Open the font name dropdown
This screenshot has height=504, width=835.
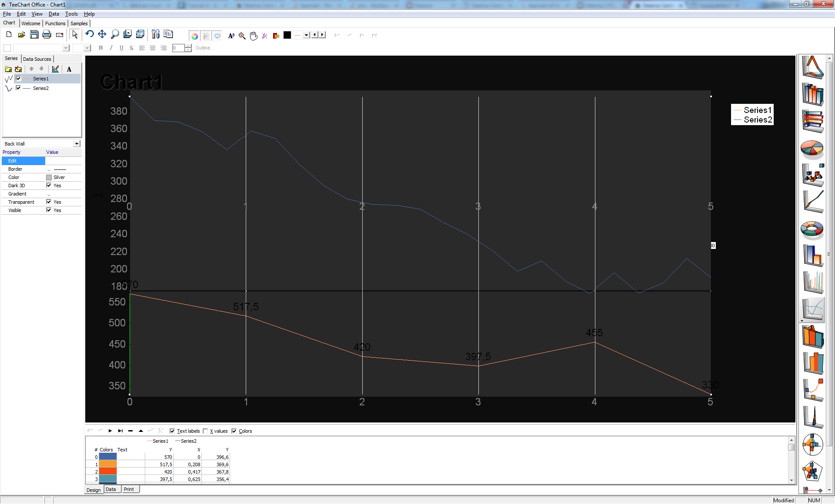pos(66,48)
